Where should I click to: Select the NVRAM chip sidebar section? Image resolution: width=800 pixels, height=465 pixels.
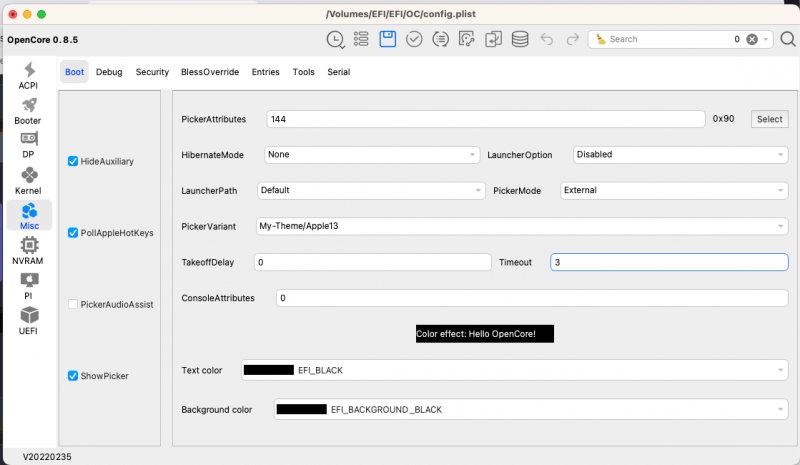click(x=29, y=250)
